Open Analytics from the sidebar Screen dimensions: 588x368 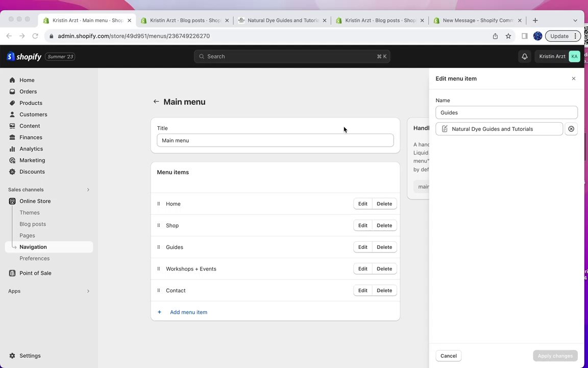pyautogui.click(x=31, y=149)
